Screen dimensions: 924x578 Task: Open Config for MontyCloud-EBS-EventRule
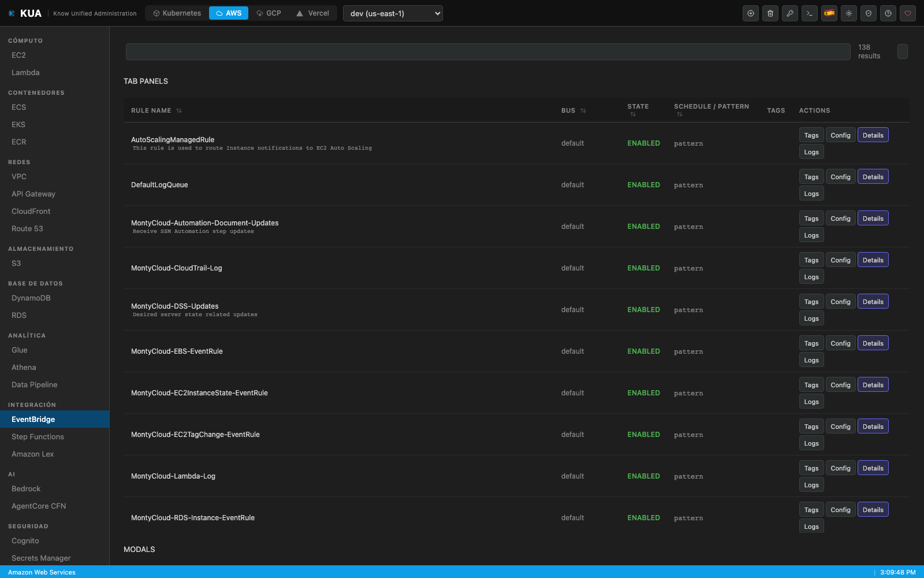841,343
